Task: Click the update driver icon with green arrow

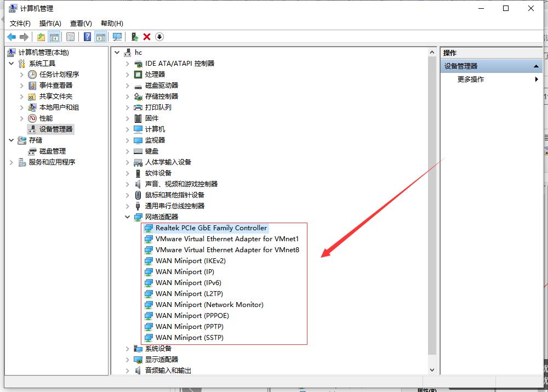Action: click(x=134, y=37)
